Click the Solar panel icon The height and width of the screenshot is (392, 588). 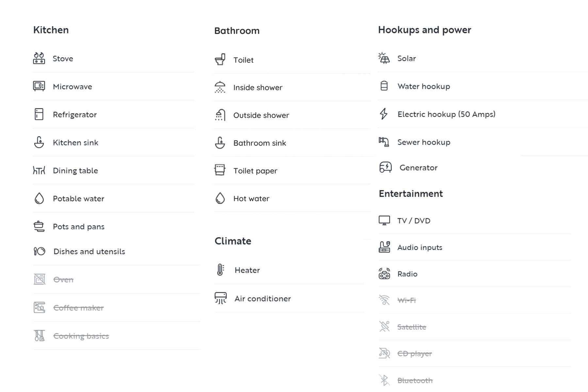pyautogui.click(x=384, y=58)
